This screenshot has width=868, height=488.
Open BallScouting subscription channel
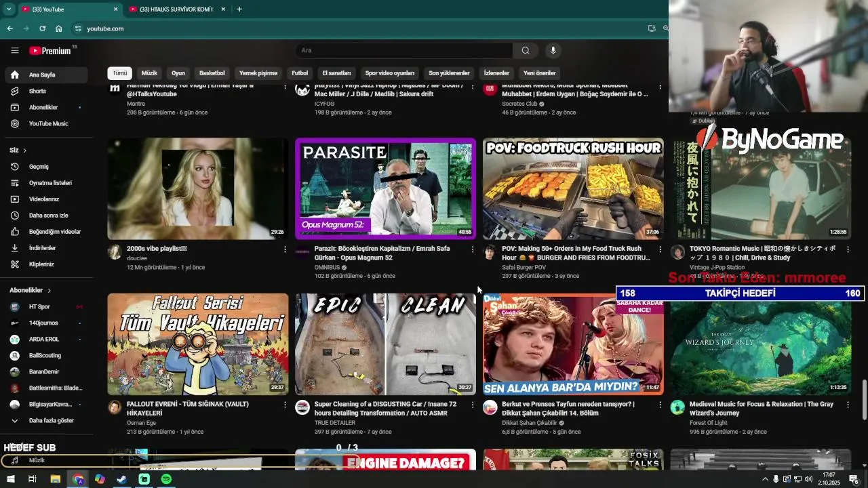tap(47, 355)
